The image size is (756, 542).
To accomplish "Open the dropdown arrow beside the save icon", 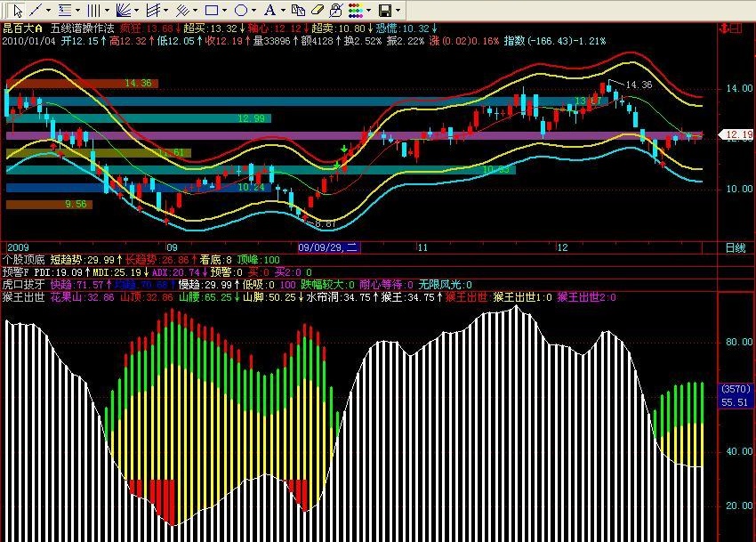I will (x=398, y=11).
